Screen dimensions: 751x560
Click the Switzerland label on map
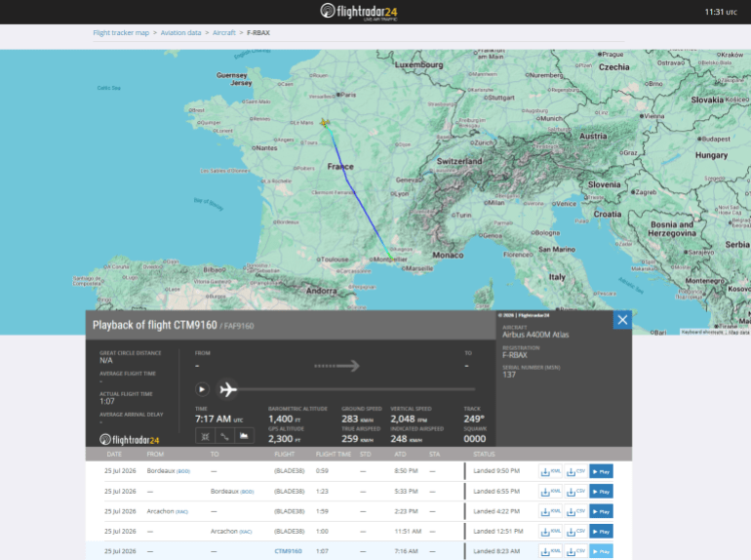(459, 161)
